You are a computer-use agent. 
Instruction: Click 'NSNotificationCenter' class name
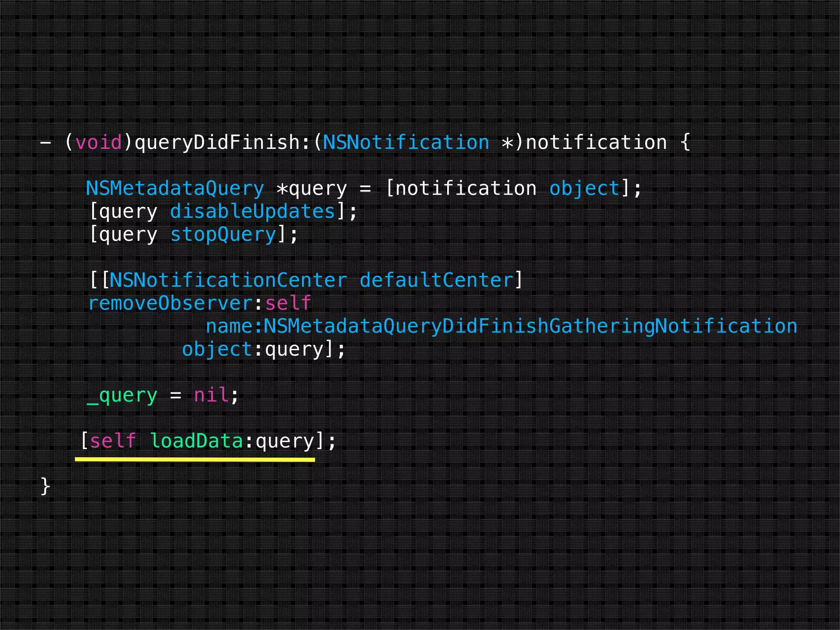click(228, 280)
